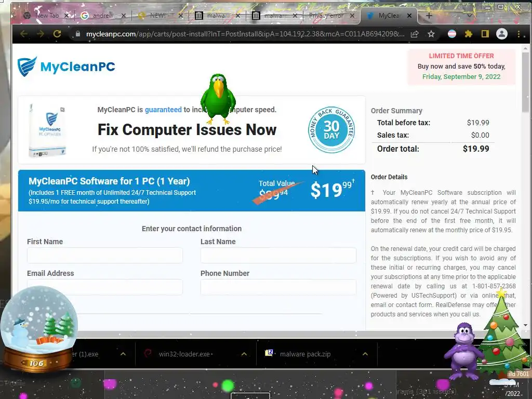Reload the MyCleanPC page
The image size is (532, 399).
coord(57,34)
